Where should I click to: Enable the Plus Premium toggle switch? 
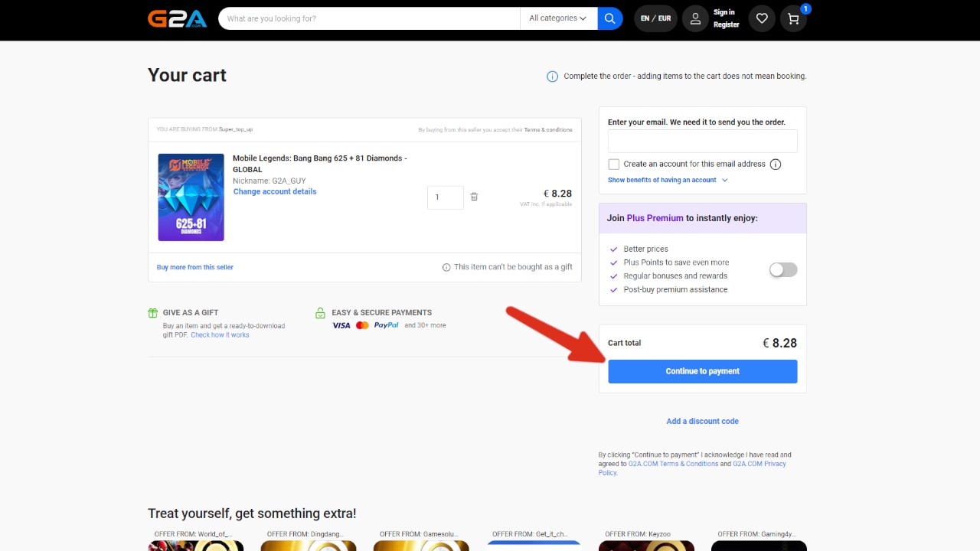[783, 269]
